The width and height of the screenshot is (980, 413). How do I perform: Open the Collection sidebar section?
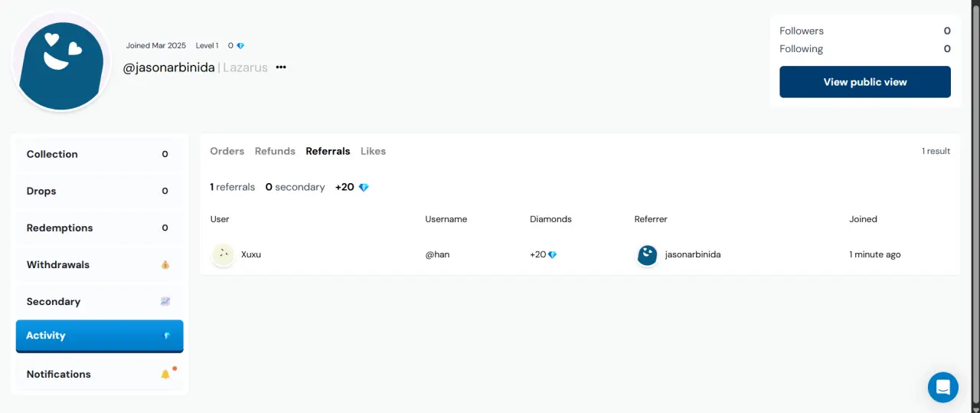point(100,154)
